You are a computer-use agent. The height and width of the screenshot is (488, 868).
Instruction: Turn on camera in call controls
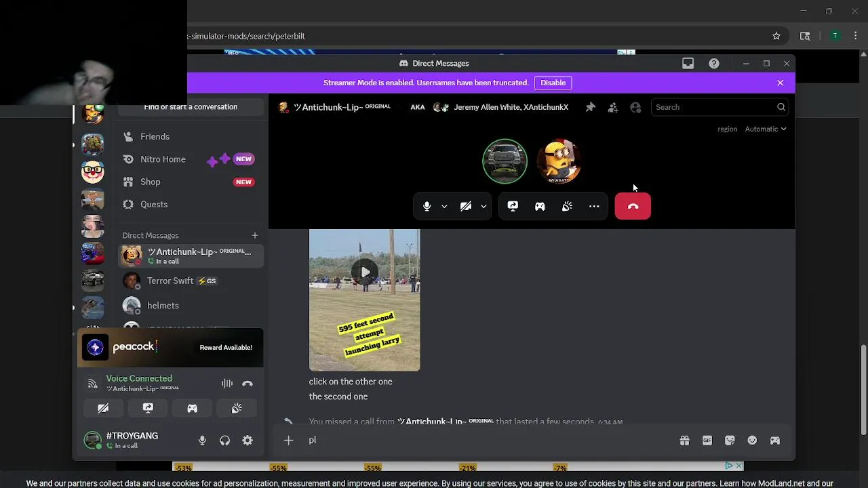(x=466, y=207)
